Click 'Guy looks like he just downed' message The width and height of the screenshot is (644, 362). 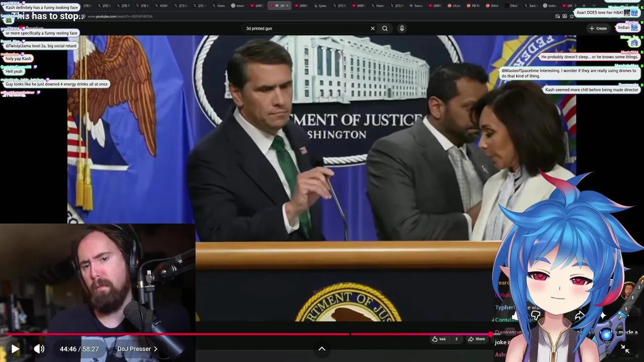56,84
